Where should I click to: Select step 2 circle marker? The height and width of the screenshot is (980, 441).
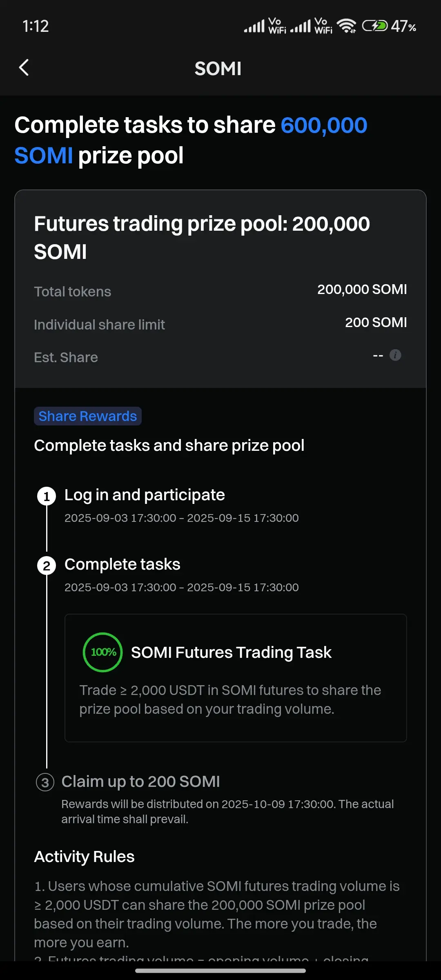click(x=47, y=566)
